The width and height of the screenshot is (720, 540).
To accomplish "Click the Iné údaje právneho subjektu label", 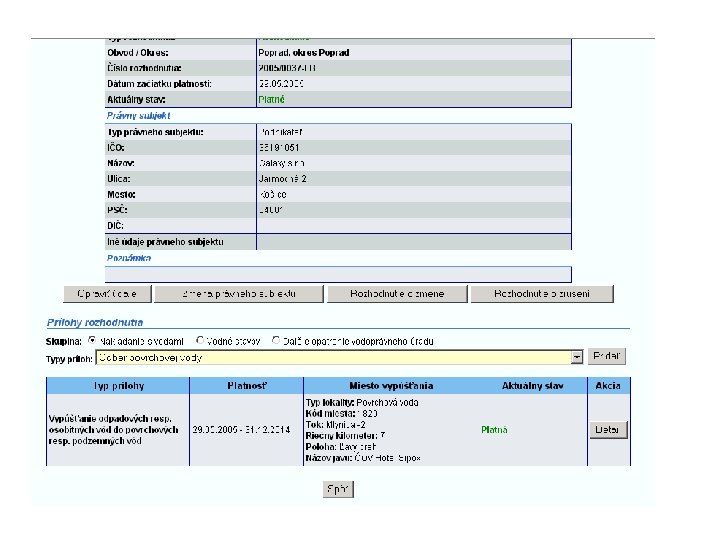I will (165, 242).
